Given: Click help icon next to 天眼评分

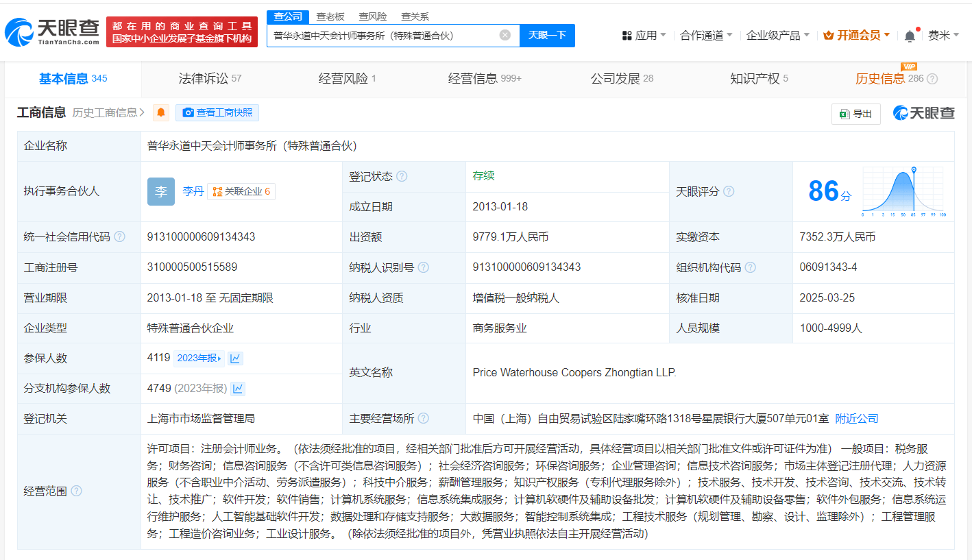Looking at the screenshot, I should click(x=729, y=191).
